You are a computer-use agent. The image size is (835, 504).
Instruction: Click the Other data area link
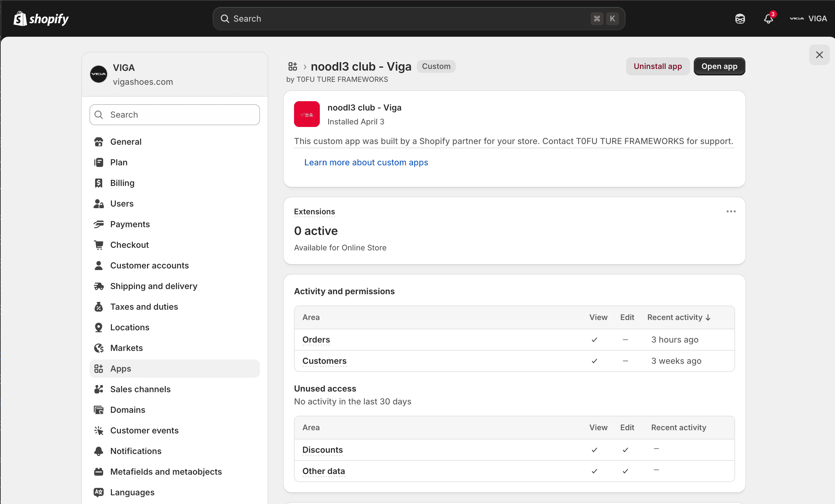pyautogui.click(x=324, y=471)
